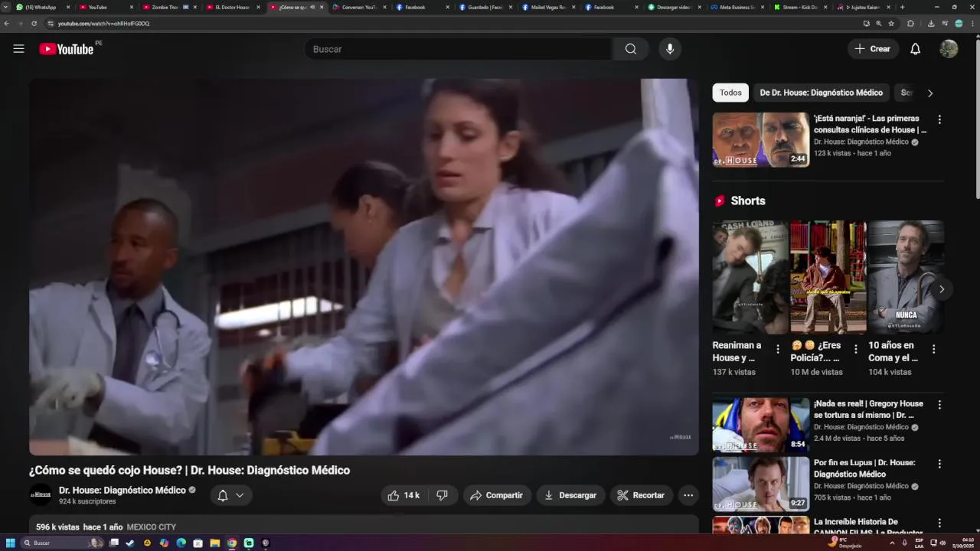Switch to the 'El Doctor House' tab
The width and height of the screenshot is (980, 551).
pyautogui.click(x=233, y=7)
